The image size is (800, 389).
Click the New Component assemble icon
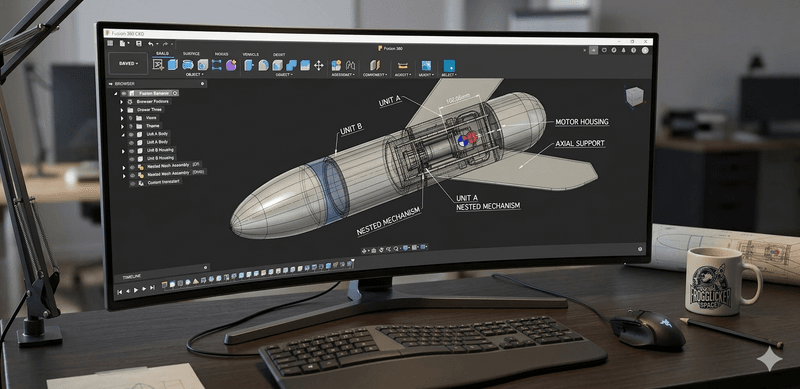[x=336, y=65]
